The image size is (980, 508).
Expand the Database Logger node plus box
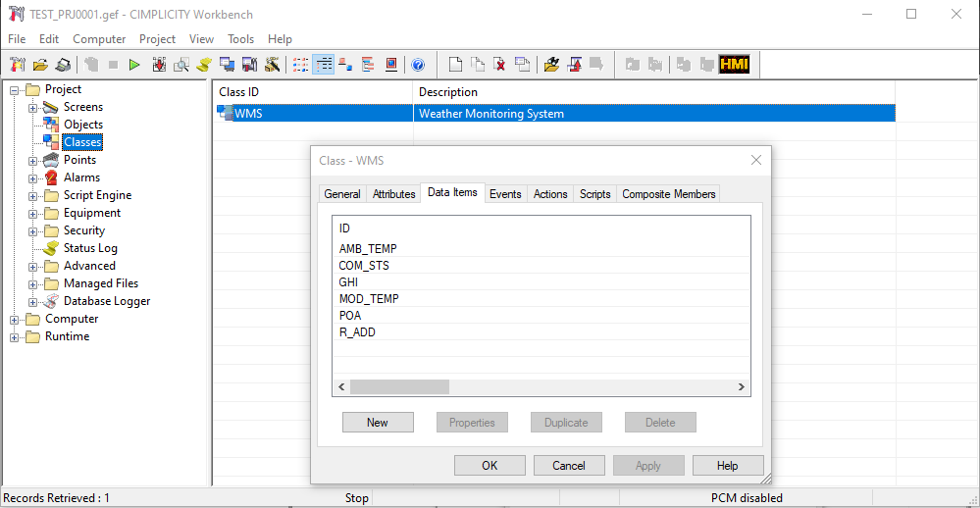[x=33, y=302]
